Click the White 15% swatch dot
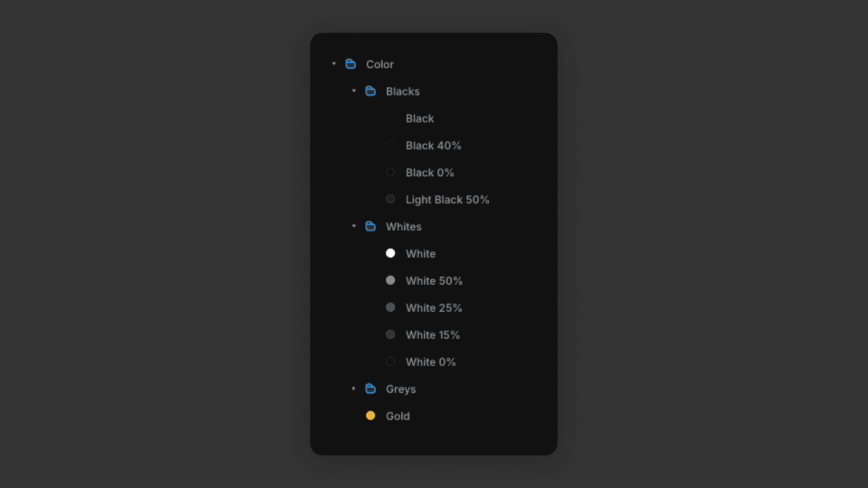This screenshot has width=868, height=488. coord(391,335)
